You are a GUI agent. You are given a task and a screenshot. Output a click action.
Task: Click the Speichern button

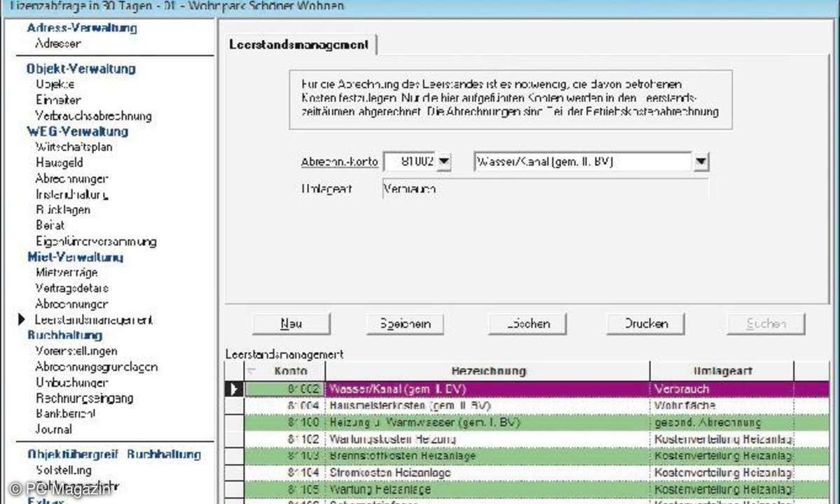405,323
